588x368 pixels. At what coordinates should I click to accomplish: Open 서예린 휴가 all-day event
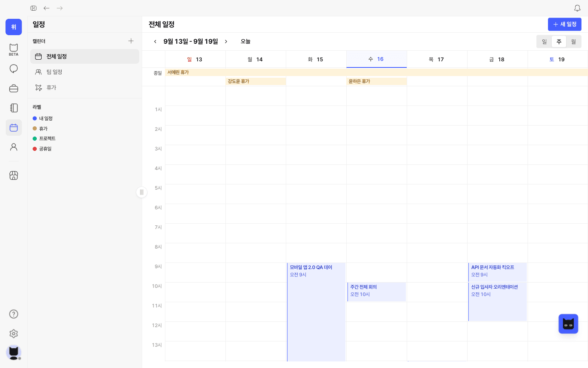tap(376, 72)
